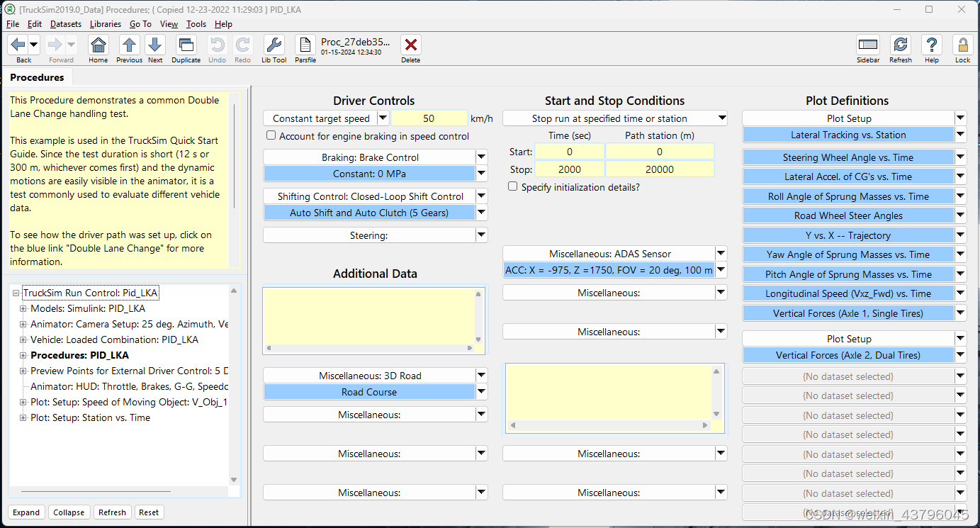Image resolution: width=980 pixels, height=528 pixels.
Task: Open the Help question mark icon
Action: tap(932, 45)
